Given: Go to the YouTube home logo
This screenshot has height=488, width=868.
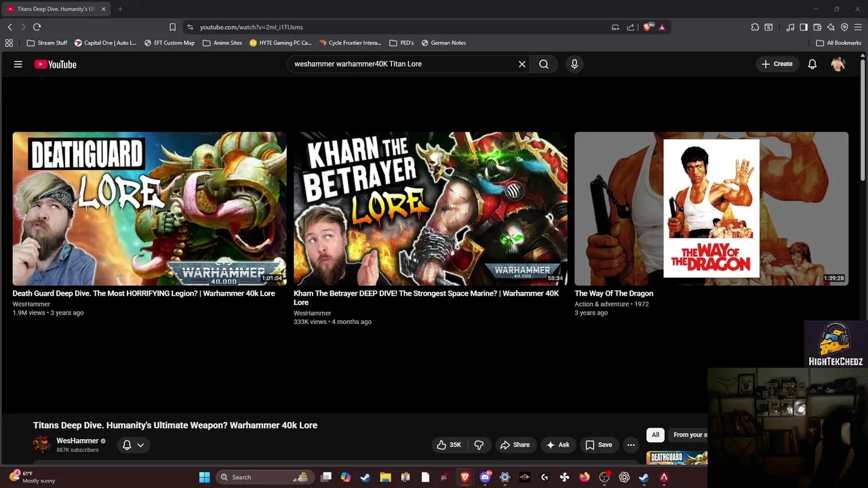Looking at the screenshot, I should (x=56, y=64).
